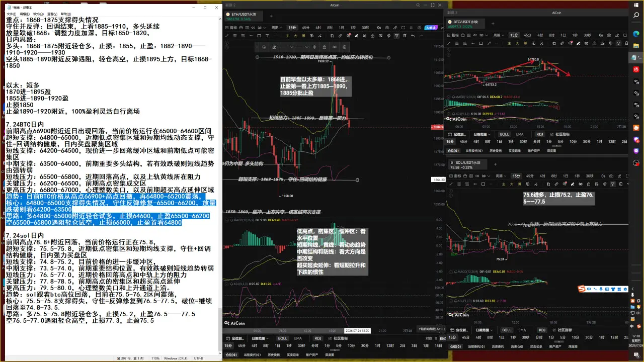Screen dimensions: 644x362
Task: Select the rectangle shape tool in ETH window
Action: pyautogui.click(x=259, y=36)
